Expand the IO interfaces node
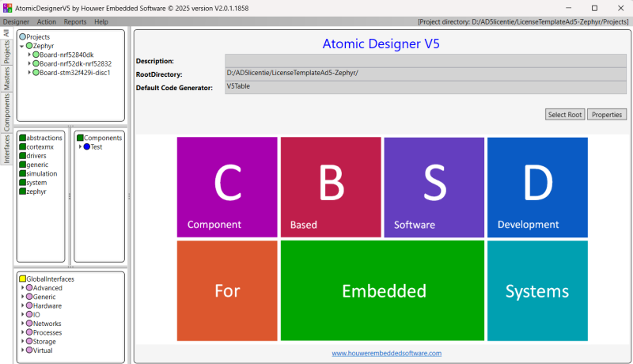This screenshot has height=364, width=633. 23,314
